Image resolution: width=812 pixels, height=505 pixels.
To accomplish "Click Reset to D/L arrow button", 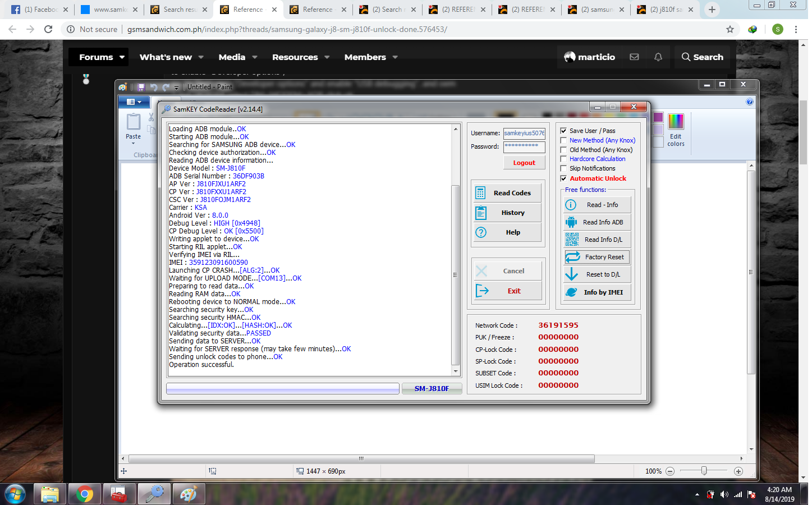I will (597, 274).
